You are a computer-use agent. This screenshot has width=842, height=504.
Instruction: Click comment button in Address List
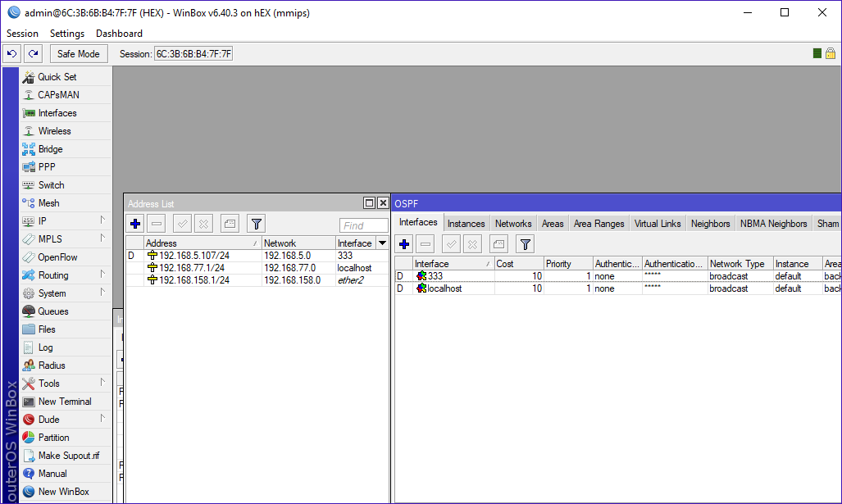(230, 224)
